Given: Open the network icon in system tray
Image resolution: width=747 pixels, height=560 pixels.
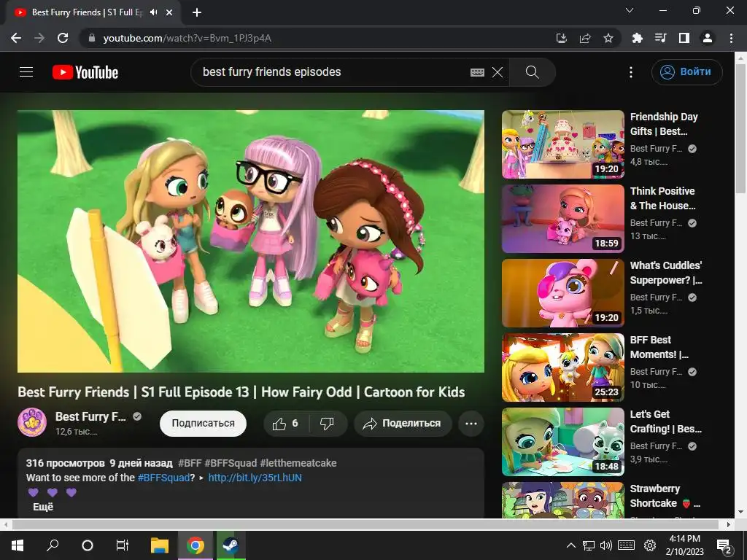Looking at the screenshot, I should [589, 545].
